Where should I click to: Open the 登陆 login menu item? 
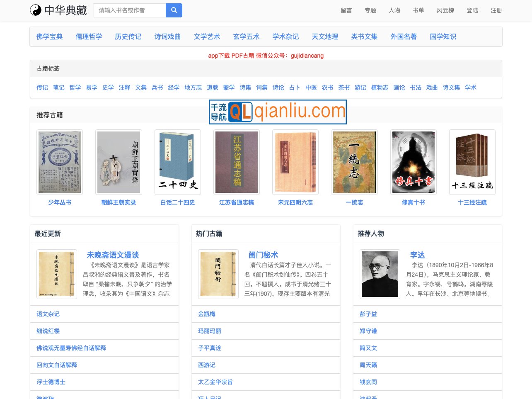(x=472, y=10)
